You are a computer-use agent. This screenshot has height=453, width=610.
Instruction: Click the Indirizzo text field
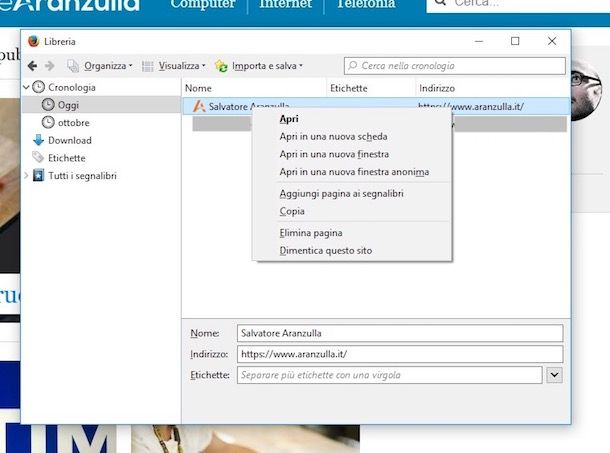(x=400, y=354)
